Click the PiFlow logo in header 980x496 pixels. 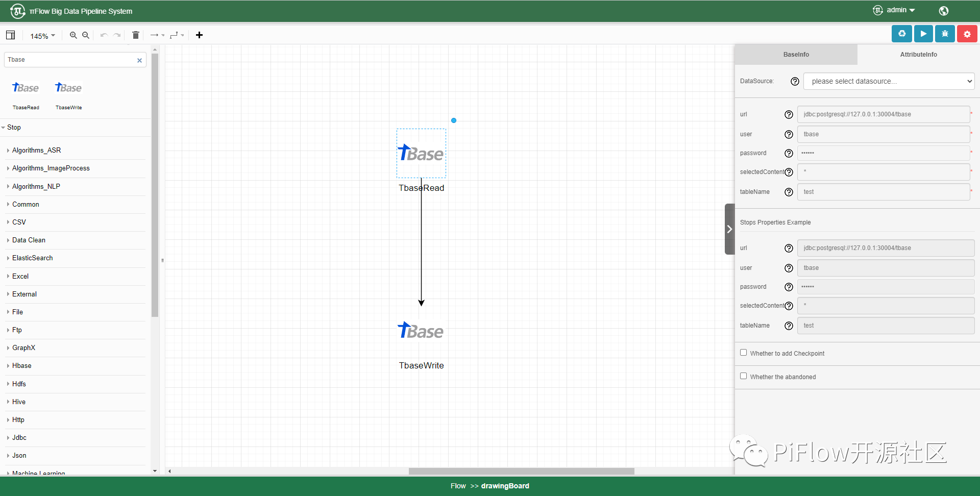[17, 11]
